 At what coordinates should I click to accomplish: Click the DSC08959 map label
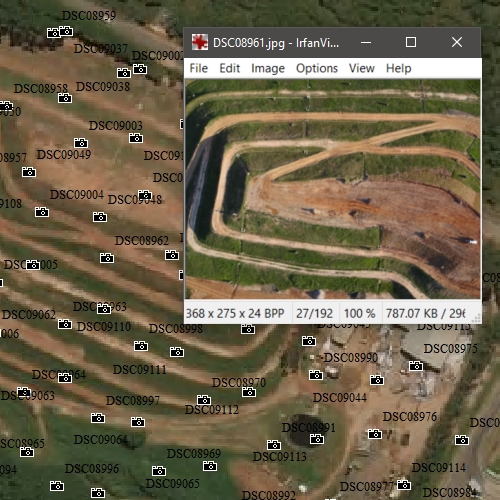click(89, 15)
